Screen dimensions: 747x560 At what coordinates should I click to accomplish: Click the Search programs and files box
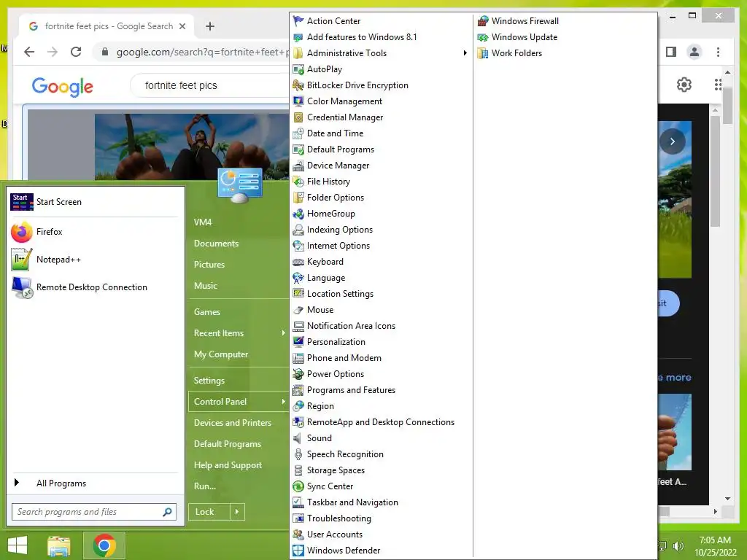tap(94, 512)
